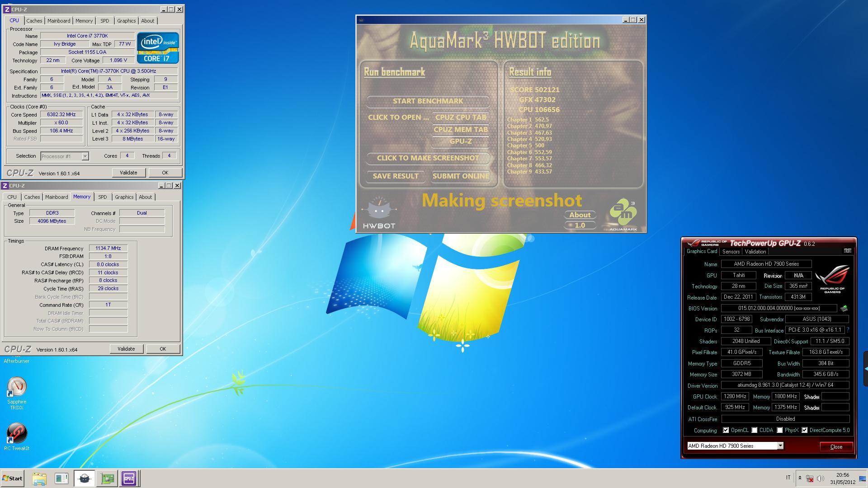Click the purple CPU-Z taskbar icon
This screenshot has width=868, height=488.
(x=129, y=478)
